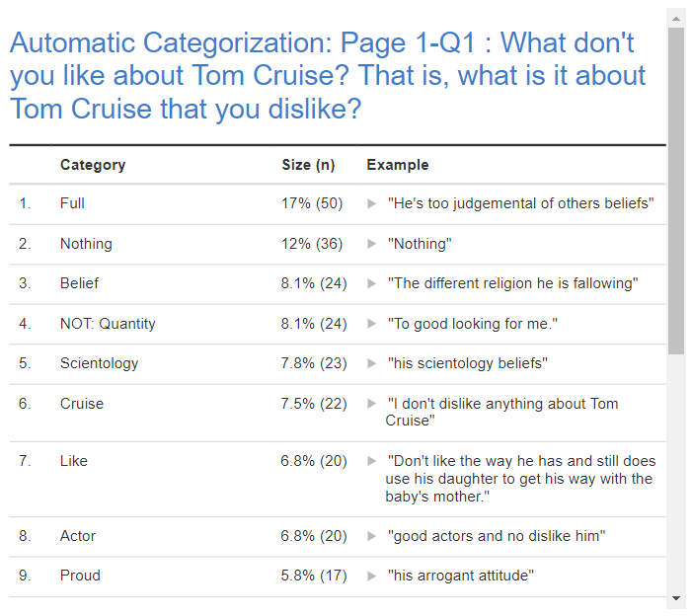691x616 pixels.
Task: Click the vertical scrollbar thumb
Action: coord(676,191)
